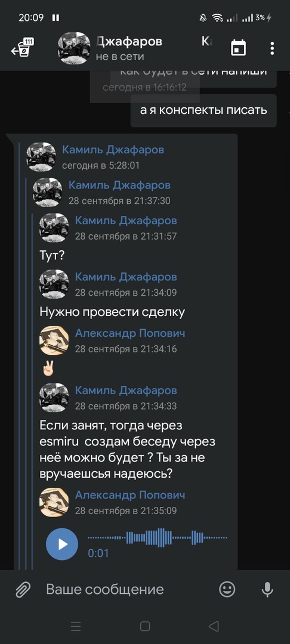Image resolution: width=290 pixels, height=644 pixels.
Task: Open the three-dot overflow menu
Action: pos(272,48)
